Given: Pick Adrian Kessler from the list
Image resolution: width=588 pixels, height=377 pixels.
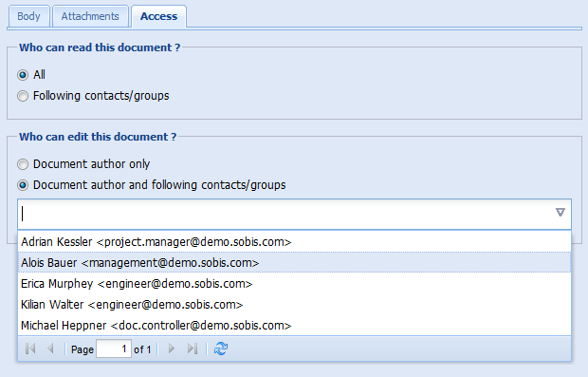Looking at the screenshot, I should pos(294,242).
